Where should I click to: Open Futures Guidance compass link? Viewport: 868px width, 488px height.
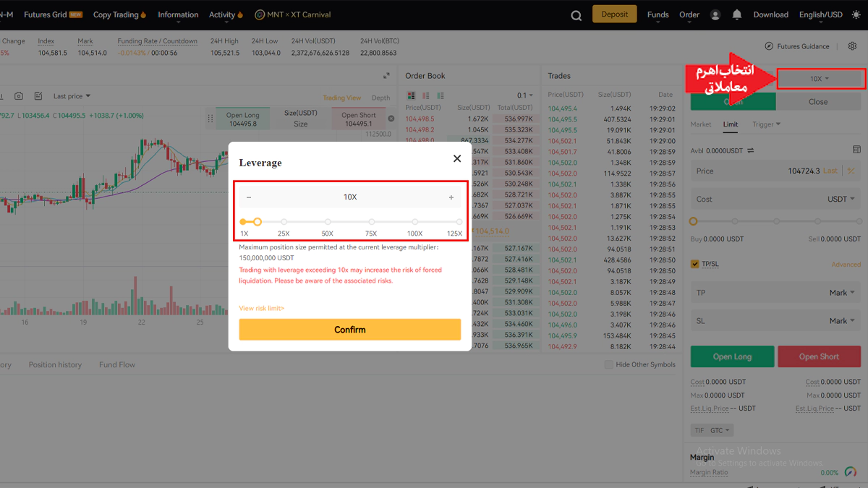[796, 46]
